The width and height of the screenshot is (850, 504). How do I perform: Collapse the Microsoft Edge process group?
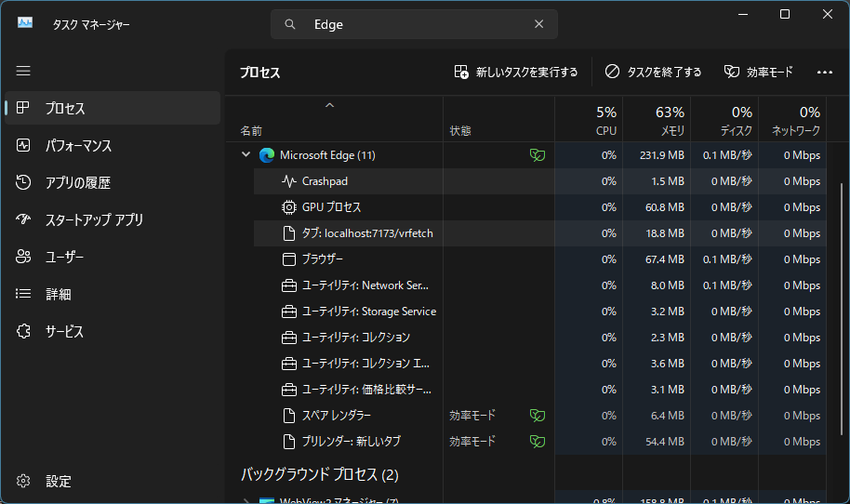tap(246, 155)
